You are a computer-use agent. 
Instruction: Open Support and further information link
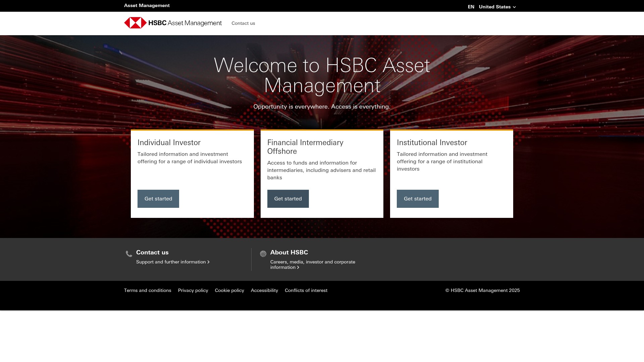click(x=173, y=262)
